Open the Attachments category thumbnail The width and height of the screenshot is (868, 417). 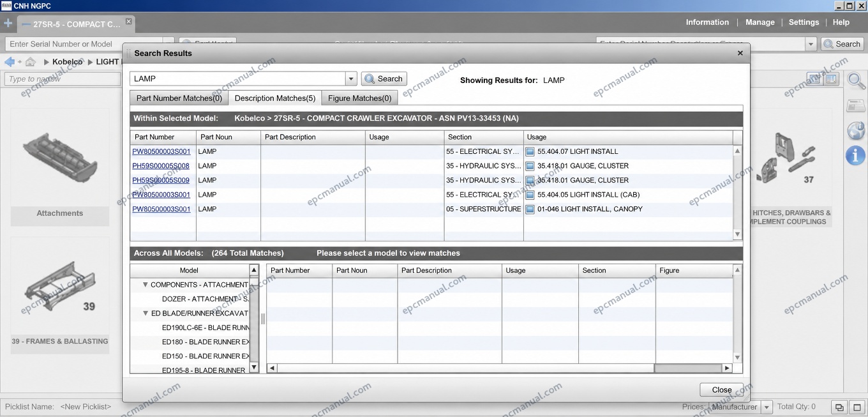[59, 168]
